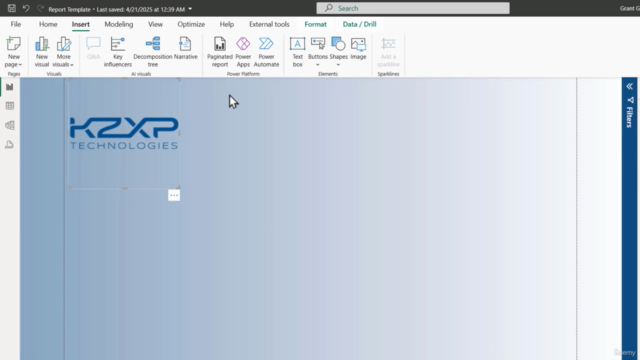This screenshot has width=640, height=360.
Task: Open the Modeling tab
Action: pyautogui.click(x=119, y=24)
